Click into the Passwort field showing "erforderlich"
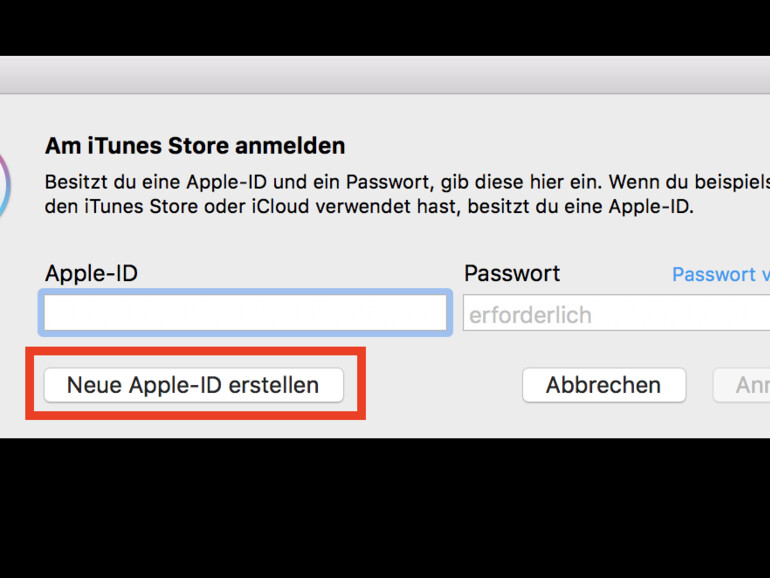The width and height of the screenshot is (770, 578). tap(616, 314)
